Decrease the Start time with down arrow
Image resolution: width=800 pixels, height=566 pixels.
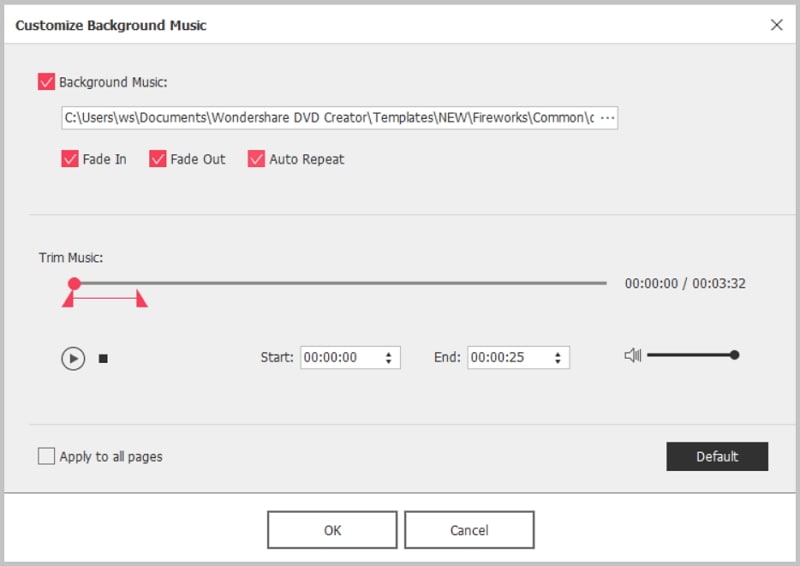[389, 361]
